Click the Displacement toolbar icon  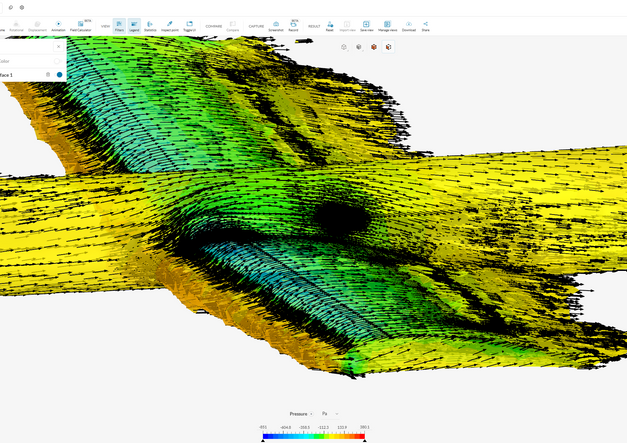coord(37,26)
